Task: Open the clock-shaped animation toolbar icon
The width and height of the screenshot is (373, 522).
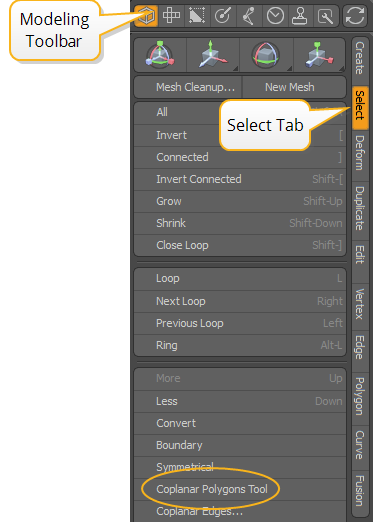Action: [x=275, y=16]
